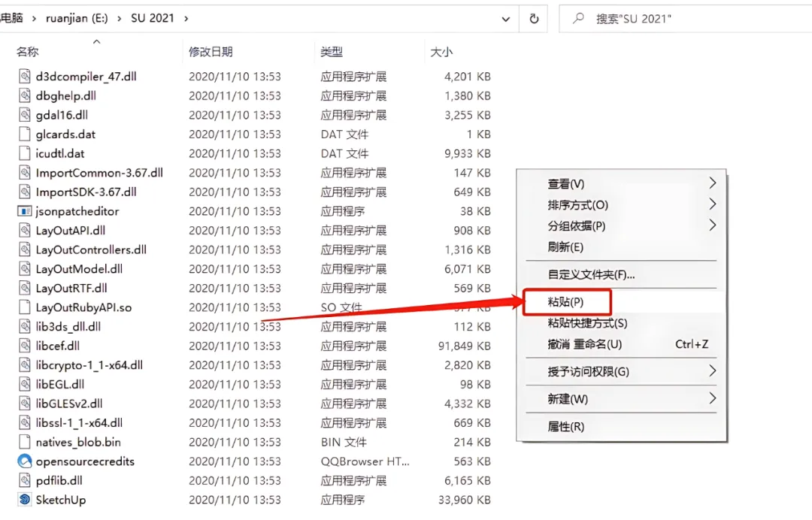Screen dimensions: 812x520
Task: Click the libGLESv2.dll file icon
Action: (24, 403)
